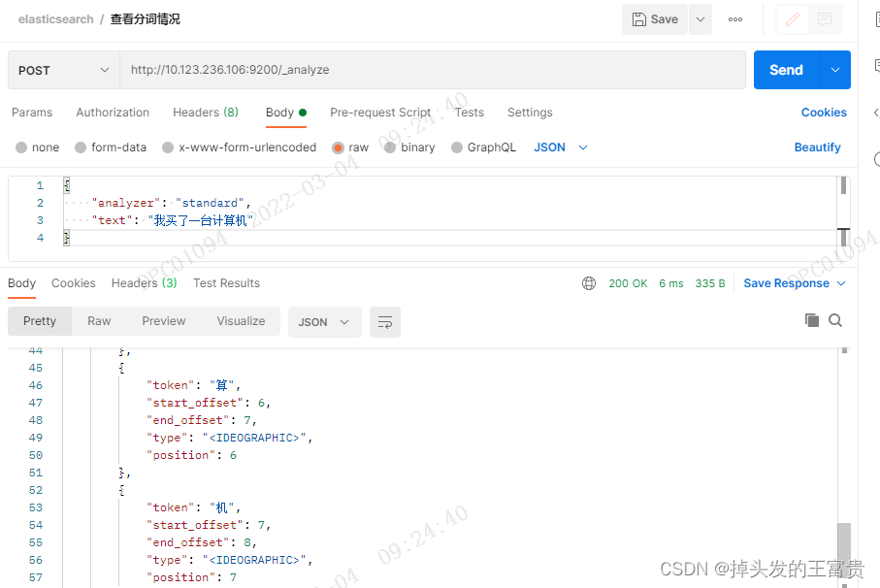Image resolution: width=880 pixels, height=588 pixels.
Task: Open response search magnifier icon
Action: pos(835,320)
